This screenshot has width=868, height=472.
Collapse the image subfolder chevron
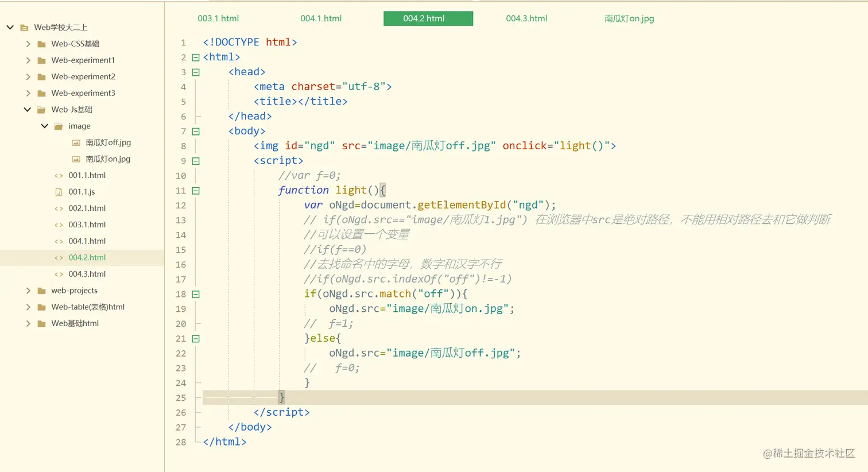click(x=45, y=126)
